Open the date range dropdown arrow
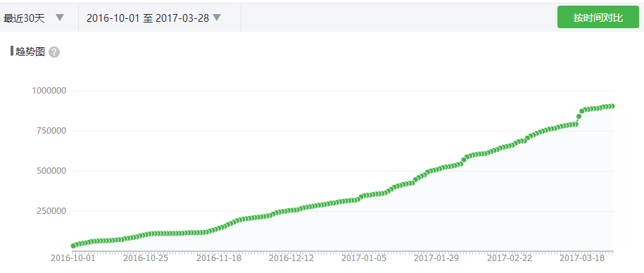This screenshot has height=273, width=644. 217,18
